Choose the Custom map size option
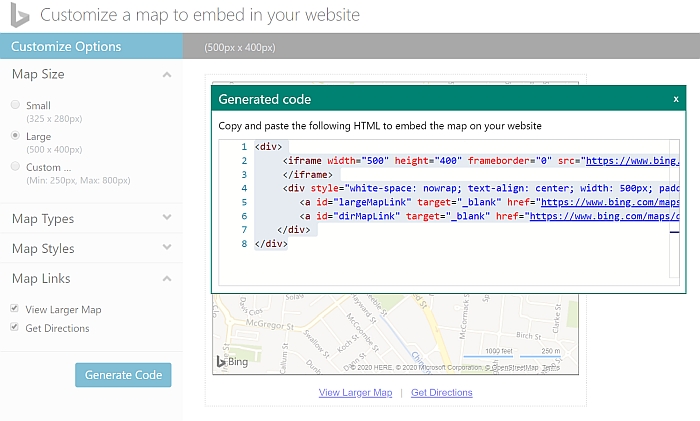The image size is (700, 421). tap(15, 166)
